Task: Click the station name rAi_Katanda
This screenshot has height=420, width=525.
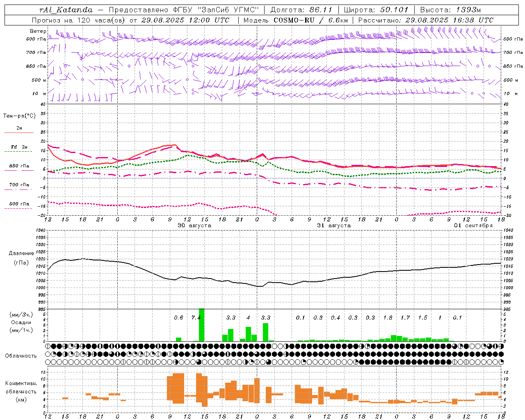Action: (66, 10)
